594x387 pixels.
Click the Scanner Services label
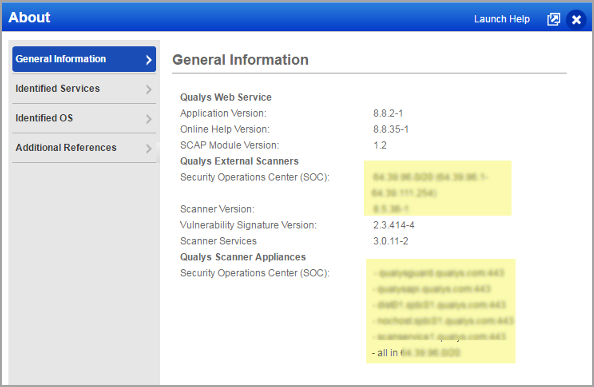click(218, 241)
